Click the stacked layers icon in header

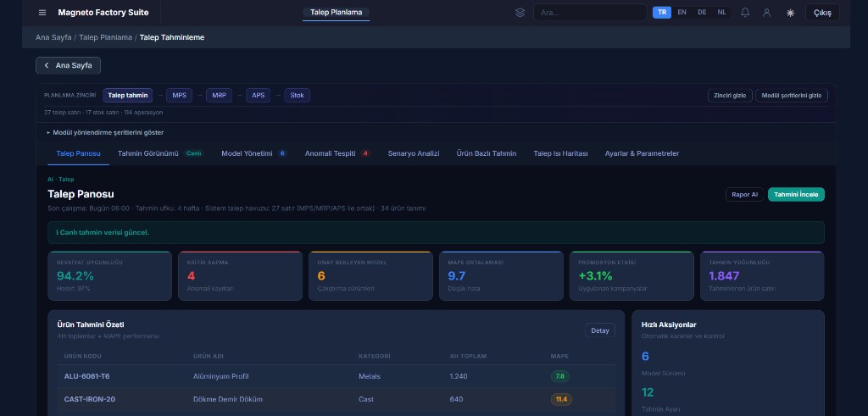(x=520, y=13)
